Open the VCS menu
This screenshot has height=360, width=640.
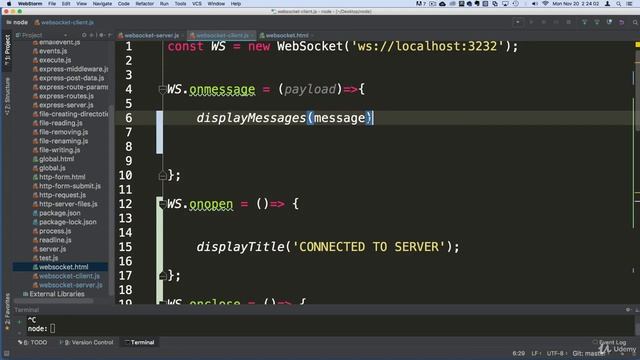pyautogui.click(x=197, y=4)
